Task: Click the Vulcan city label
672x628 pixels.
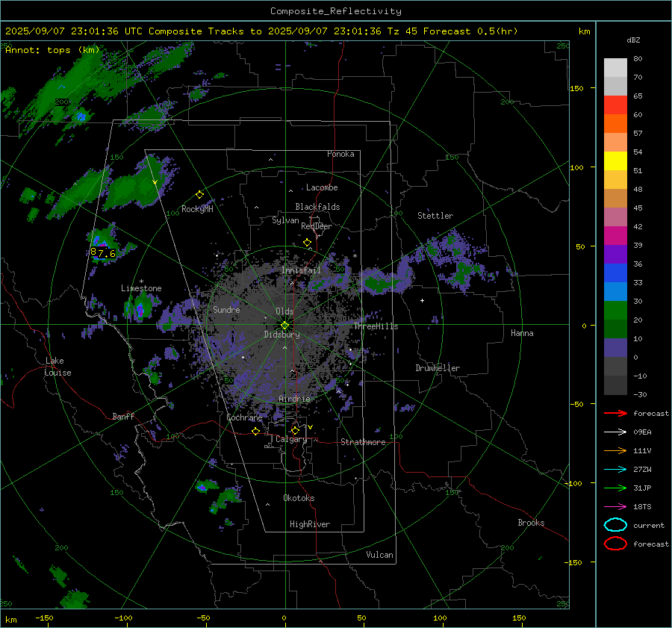Action: point(380,555)
